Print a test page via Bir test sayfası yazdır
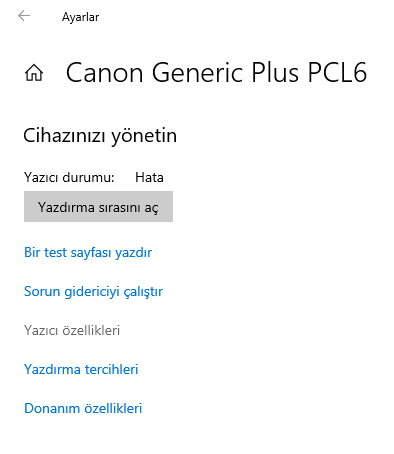 (88, 253)
